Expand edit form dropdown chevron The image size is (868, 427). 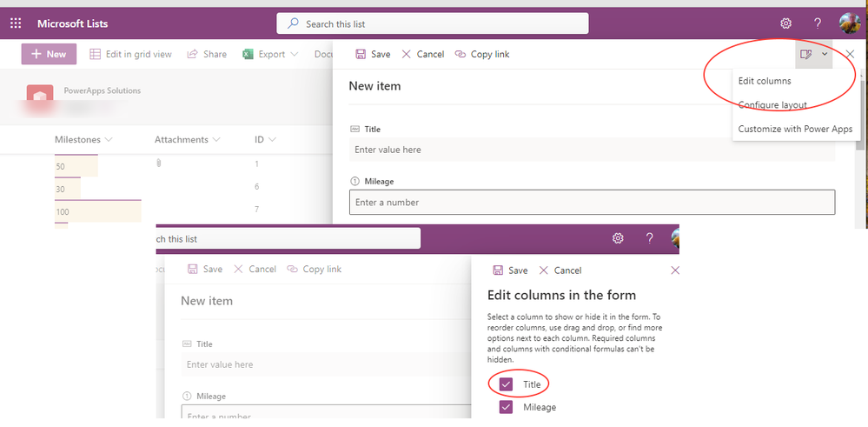pyautogui.click(x=825, y=54)
